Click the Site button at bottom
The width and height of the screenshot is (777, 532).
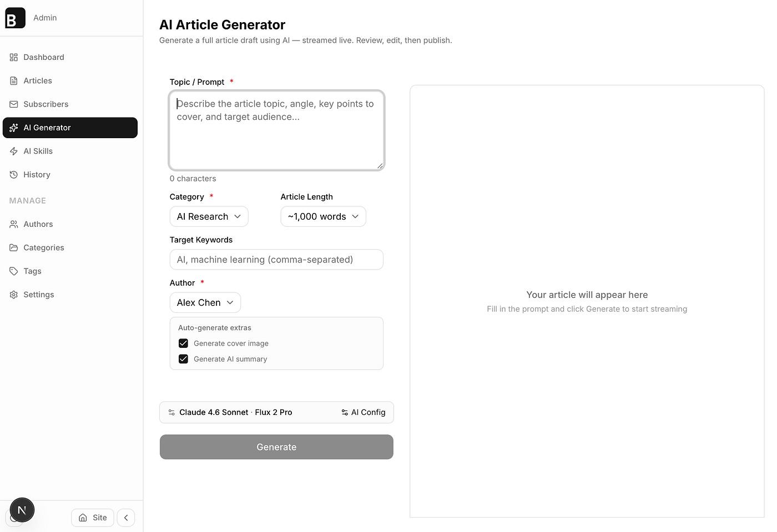click(92, 518)
